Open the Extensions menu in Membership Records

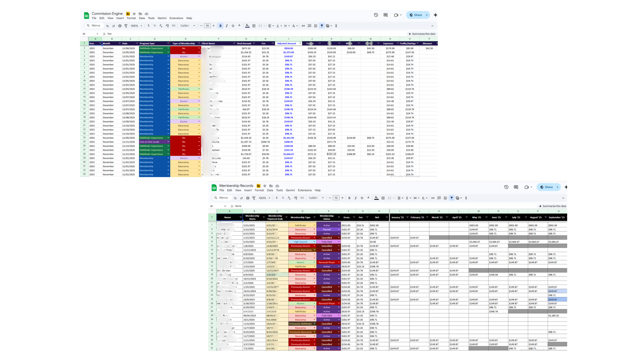(x=305, y=190)
